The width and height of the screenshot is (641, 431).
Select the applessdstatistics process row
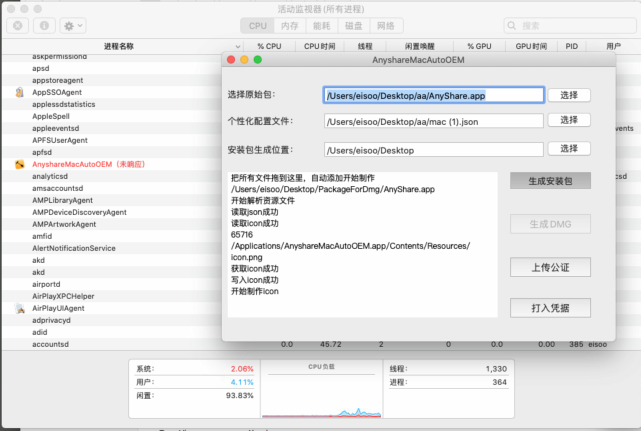coord(112,104)
